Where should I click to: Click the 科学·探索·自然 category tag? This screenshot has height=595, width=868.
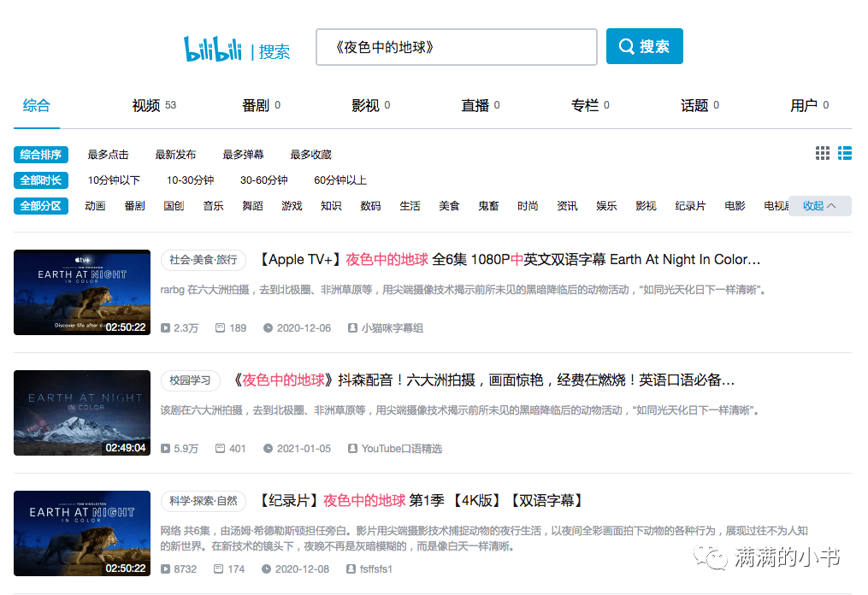point(204,501)
